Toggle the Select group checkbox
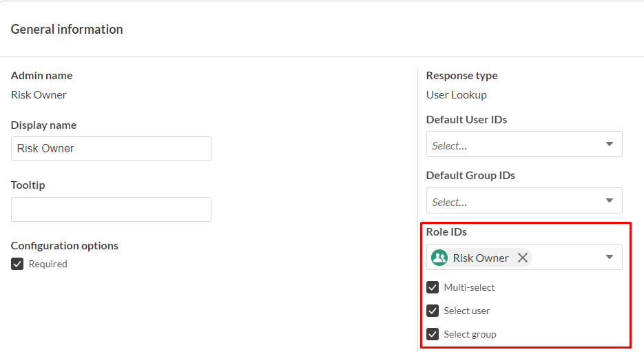The width and height of the screenshot is (644, 352). tap(433, 334)
